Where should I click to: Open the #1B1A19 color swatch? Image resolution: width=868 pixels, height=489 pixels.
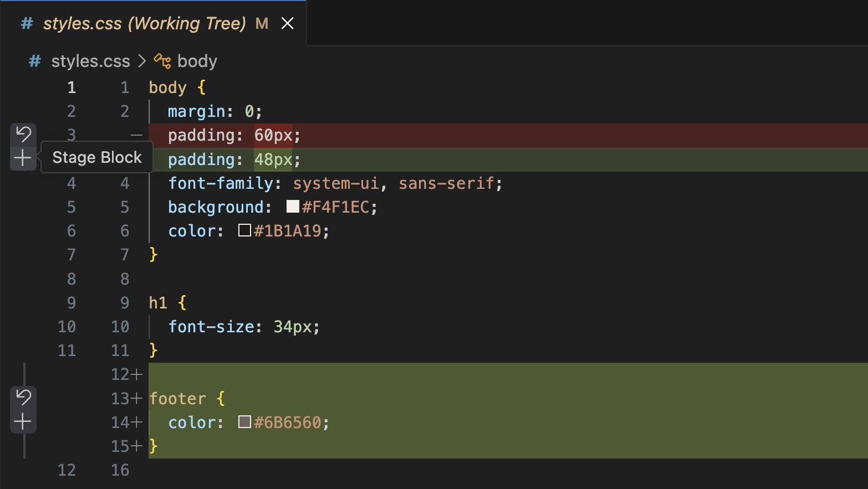(x=244, y=230)
